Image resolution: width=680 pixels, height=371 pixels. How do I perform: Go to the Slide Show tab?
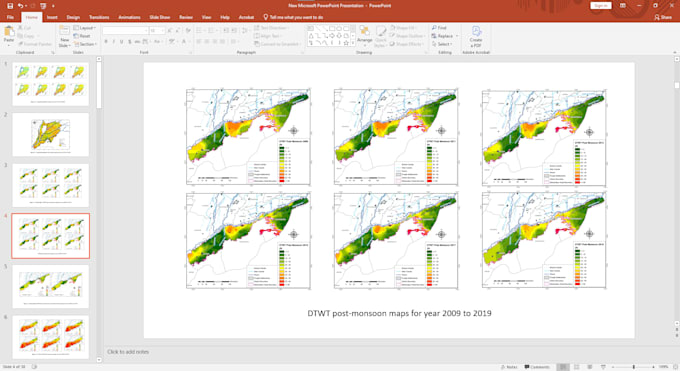(x=160, y=17)
